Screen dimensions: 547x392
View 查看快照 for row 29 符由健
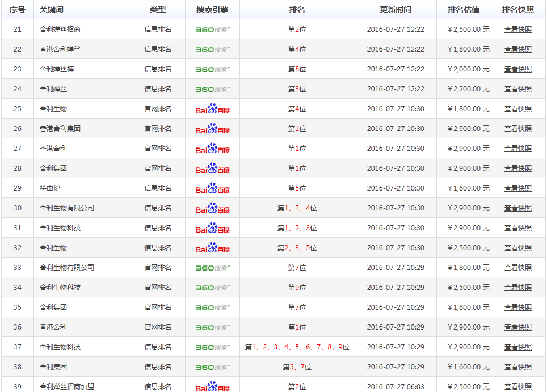(517, 188)
